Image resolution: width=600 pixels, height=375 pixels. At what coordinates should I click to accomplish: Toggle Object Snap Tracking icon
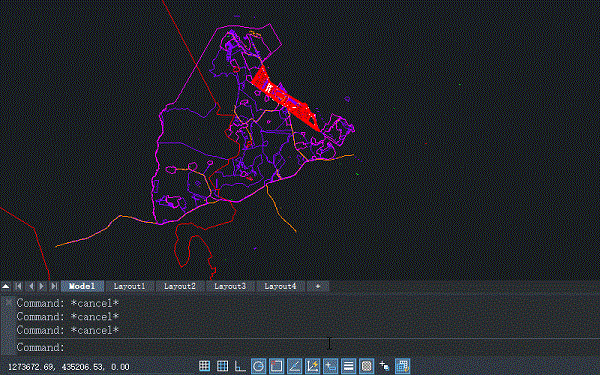click(294, 366)
